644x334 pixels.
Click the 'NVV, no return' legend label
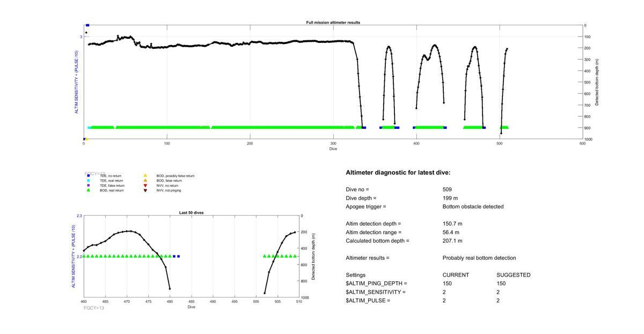tap(167, 185)
